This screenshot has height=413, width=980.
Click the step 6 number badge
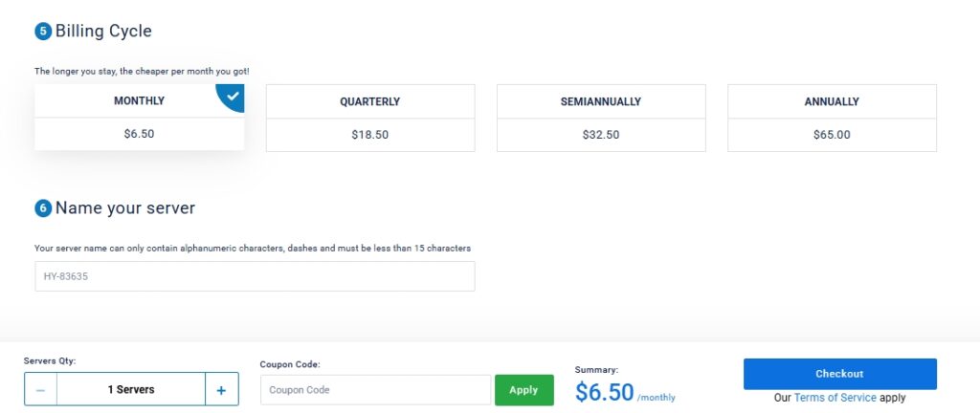tap(43, 208)
